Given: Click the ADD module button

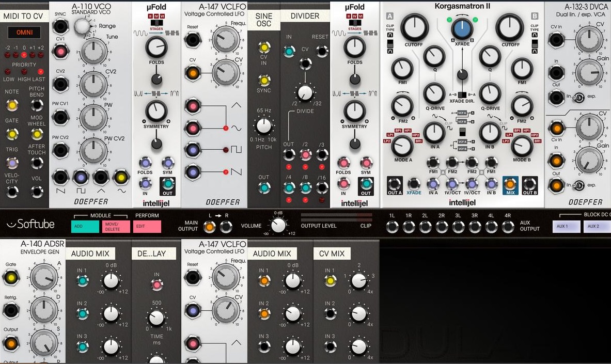Looking at the screenshot, I should [x=85, y=227].
